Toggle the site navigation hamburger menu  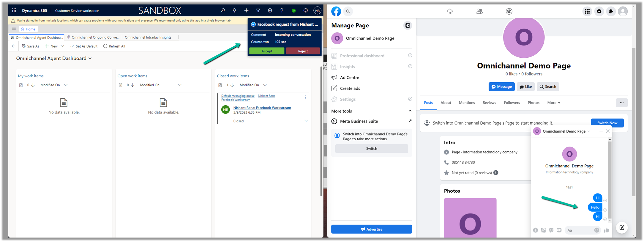click(x=14, y=29)
